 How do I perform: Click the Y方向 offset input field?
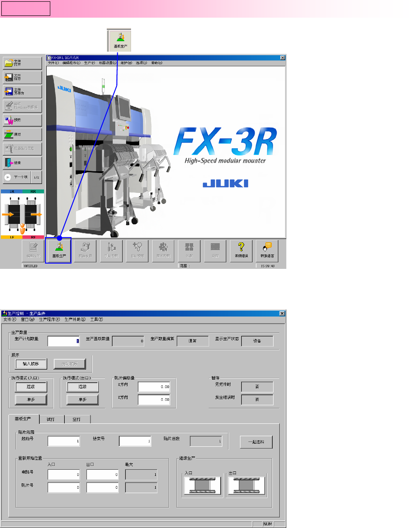pyautogui.click(x=154, y=400)
